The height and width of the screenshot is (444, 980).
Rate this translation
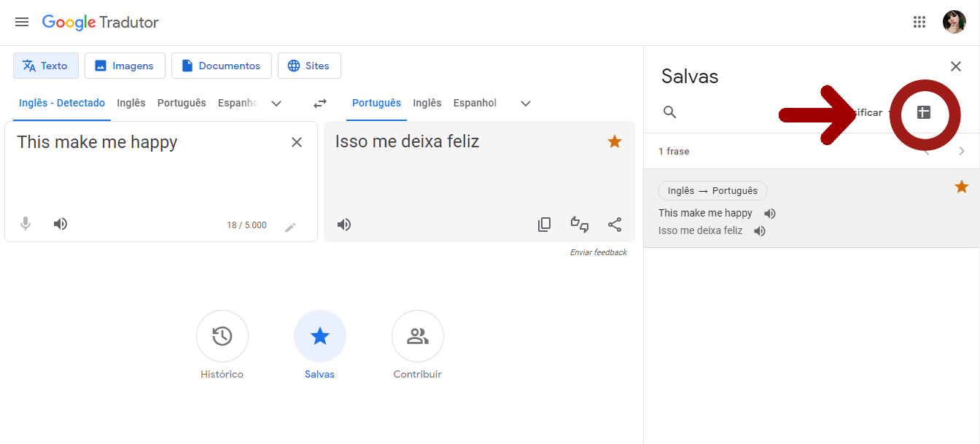point(580,225)
